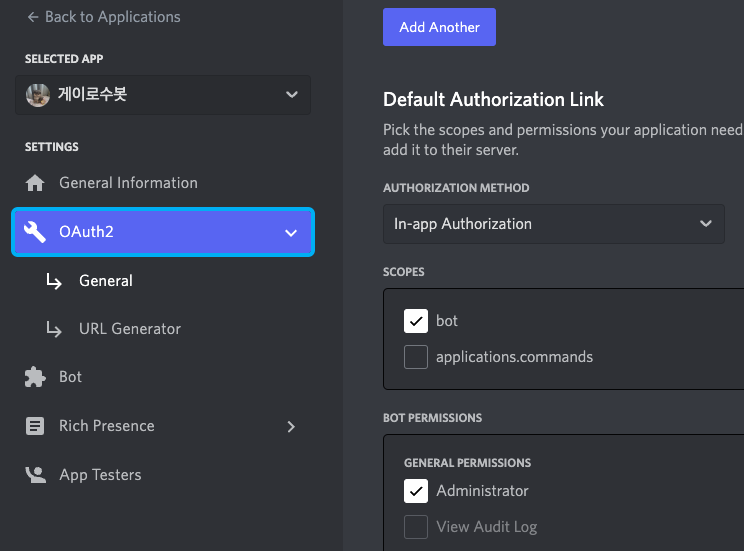This screenshot has width=744, height=551.
Task: Expand Rich Presence submenu chevron
Action: (291, 427)
